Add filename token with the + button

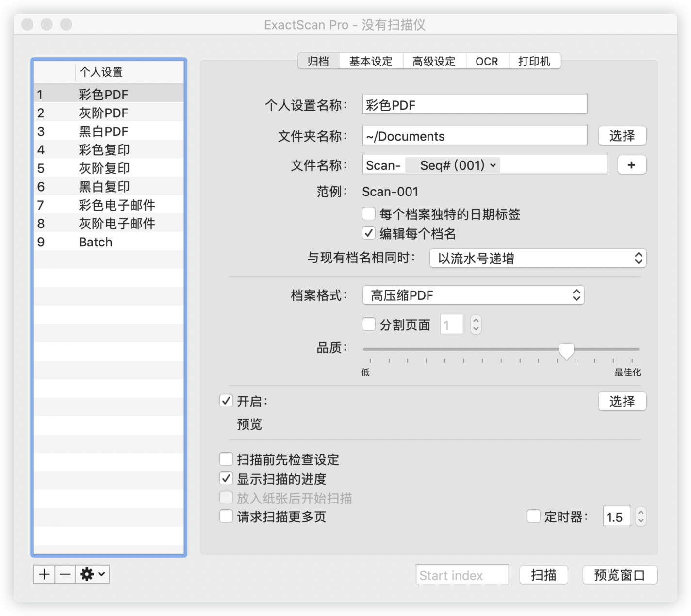point(631,165)
